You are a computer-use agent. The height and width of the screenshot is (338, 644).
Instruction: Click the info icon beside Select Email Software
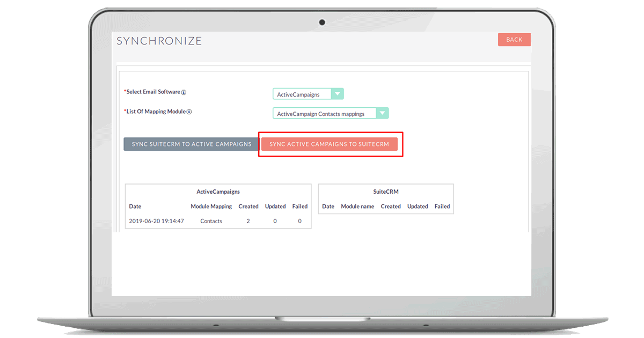[184, 92]
